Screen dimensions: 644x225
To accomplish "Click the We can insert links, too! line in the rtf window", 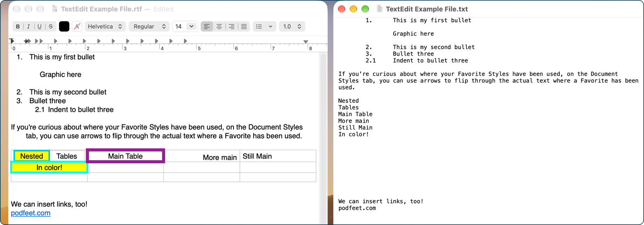I will 49,204.
